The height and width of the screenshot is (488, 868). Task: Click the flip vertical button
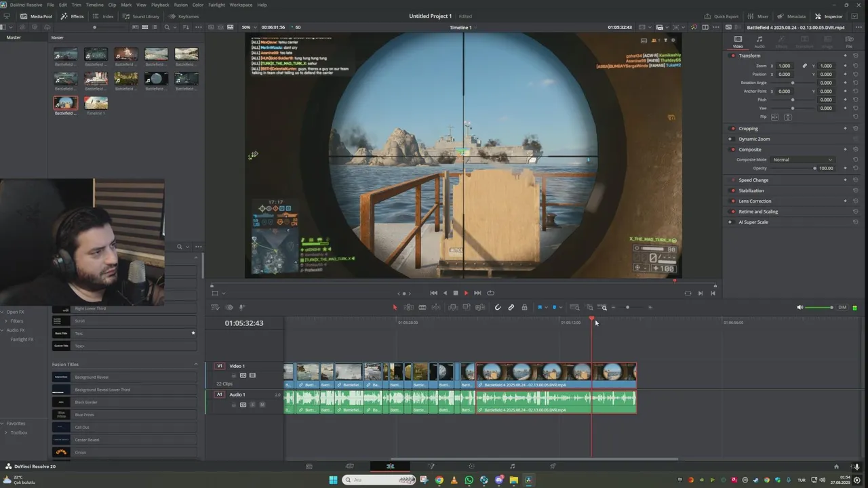click(x=788, y=117)
